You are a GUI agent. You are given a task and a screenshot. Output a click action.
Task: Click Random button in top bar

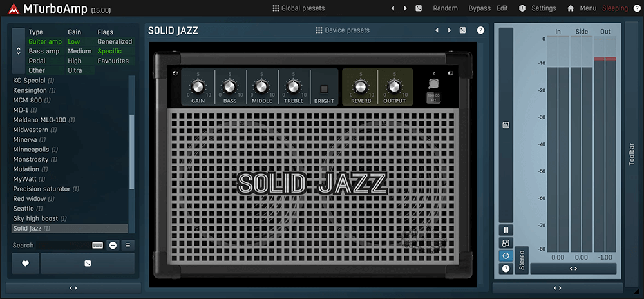[445, 8]
